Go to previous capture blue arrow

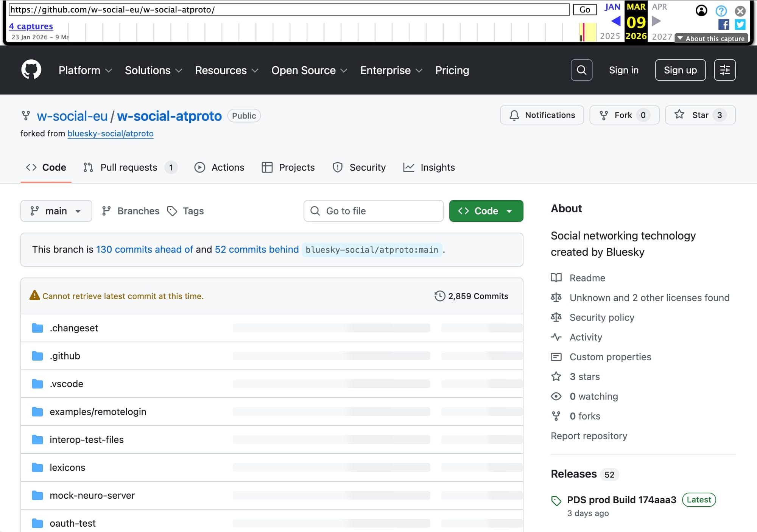point(616,21)
